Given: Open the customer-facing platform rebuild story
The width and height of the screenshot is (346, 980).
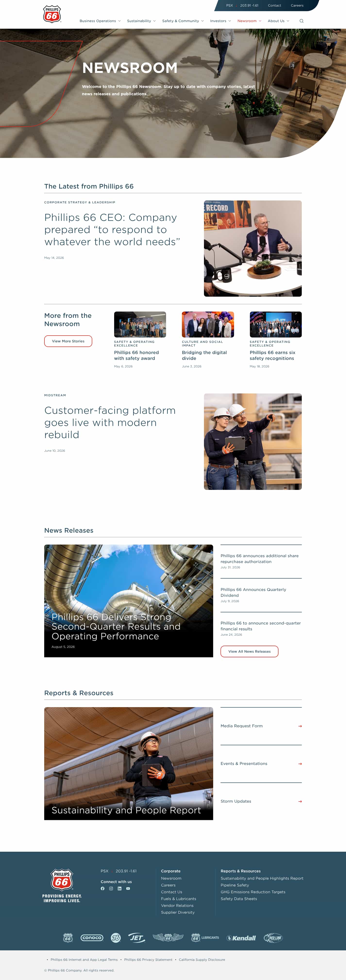Looking at the screenshot, I should pos(110,423).
